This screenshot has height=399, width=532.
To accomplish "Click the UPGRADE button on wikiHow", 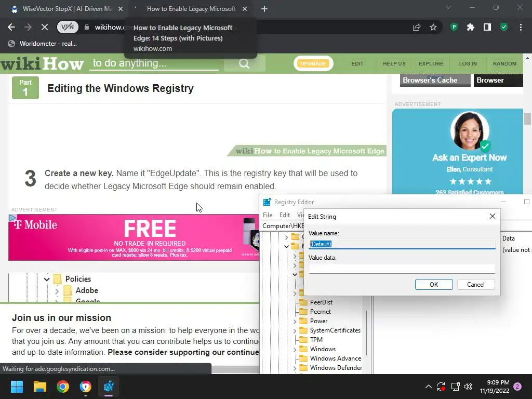I will pos(313,63).
